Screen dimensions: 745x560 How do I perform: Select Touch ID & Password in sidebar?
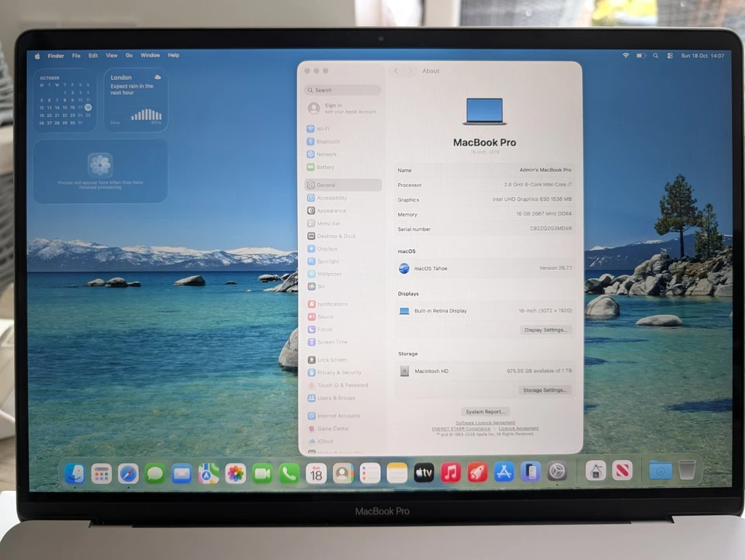(x=344, y=385)
